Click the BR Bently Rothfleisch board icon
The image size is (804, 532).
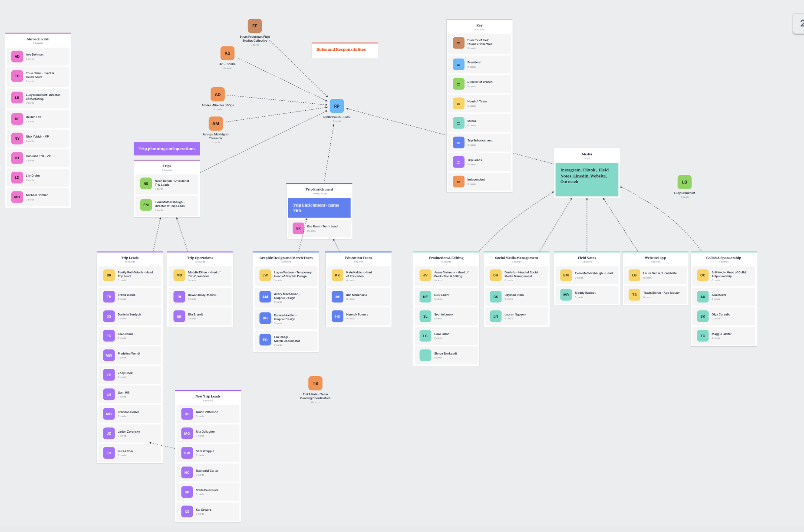tap(109, 275)
